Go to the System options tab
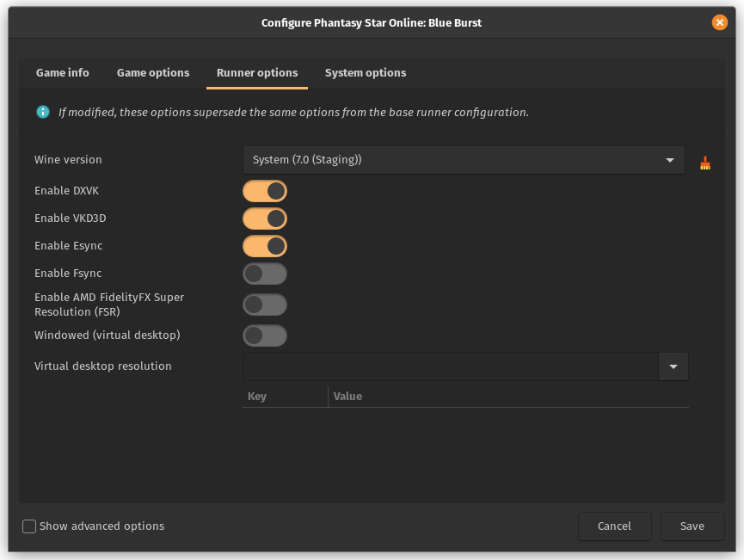 point(366,72)
